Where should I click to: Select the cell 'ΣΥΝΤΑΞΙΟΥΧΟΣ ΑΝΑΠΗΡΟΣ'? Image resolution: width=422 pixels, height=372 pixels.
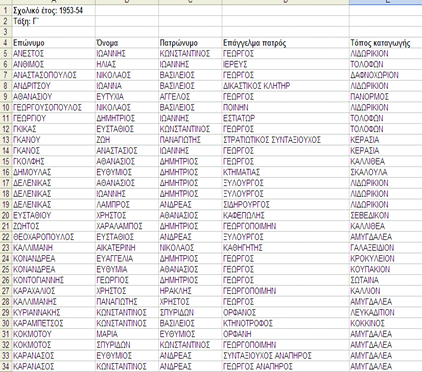285,355
